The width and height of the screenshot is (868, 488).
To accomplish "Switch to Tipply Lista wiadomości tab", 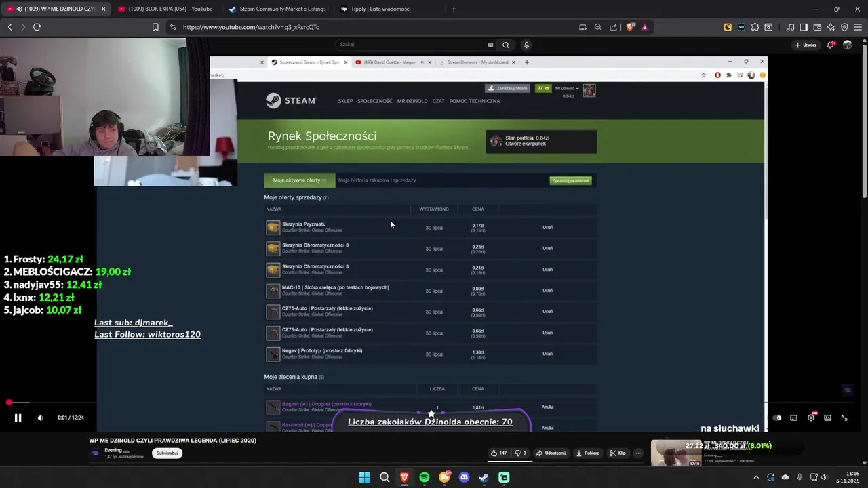I will click(x=389, y=9).
